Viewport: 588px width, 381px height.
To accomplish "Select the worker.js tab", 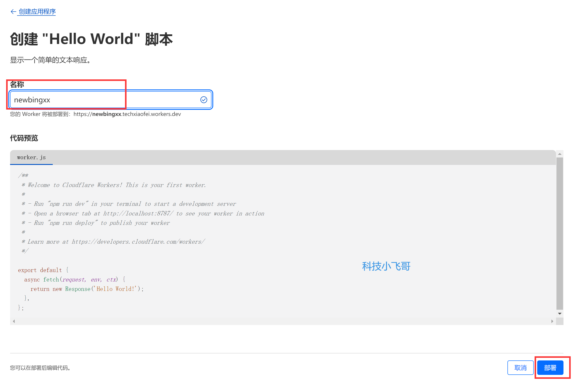I will point(31,157).
